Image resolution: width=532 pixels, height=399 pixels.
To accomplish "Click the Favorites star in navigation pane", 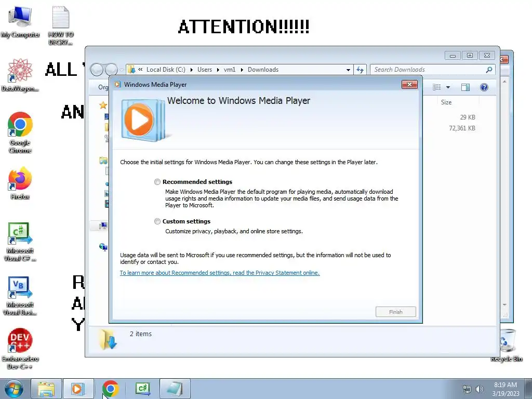I will point(103,105).
